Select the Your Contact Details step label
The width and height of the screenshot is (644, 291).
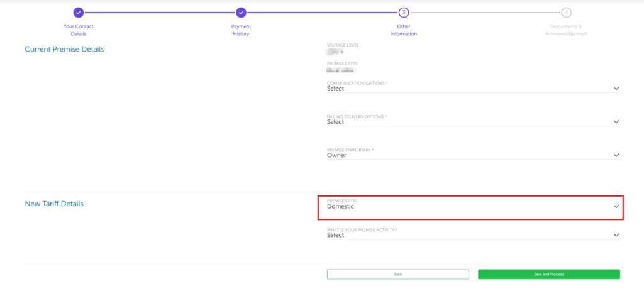[79, 30]
